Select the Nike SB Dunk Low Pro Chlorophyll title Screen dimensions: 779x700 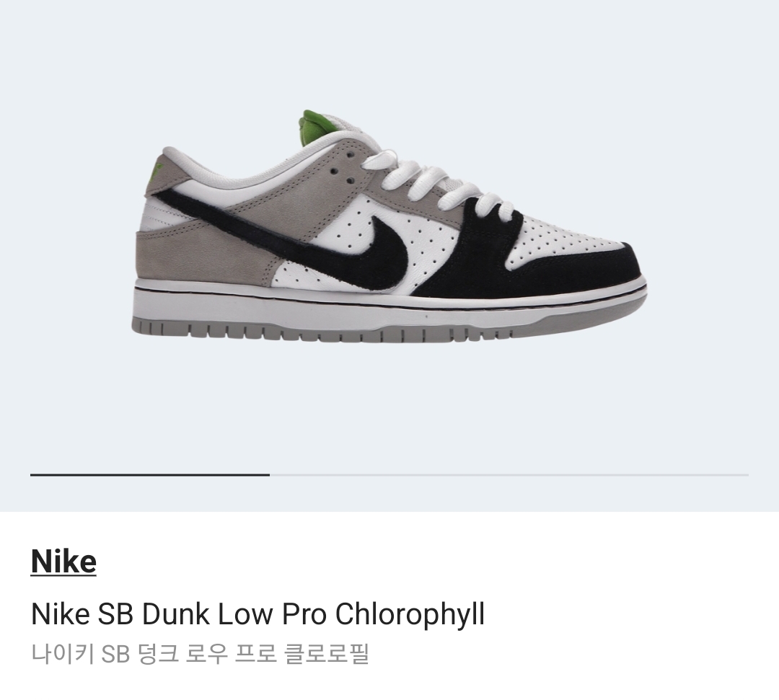[258, 615]
